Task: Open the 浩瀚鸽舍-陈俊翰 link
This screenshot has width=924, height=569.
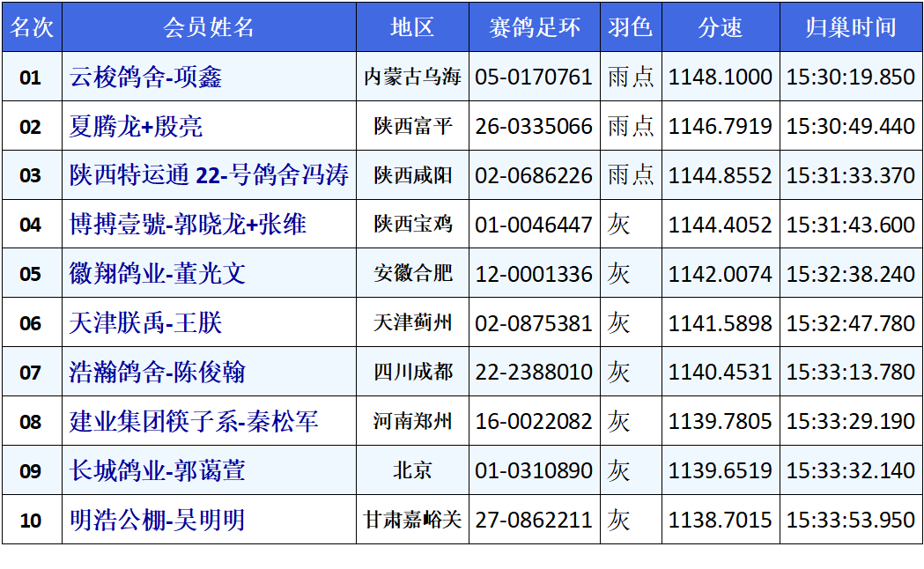Action: click(157, 373)
